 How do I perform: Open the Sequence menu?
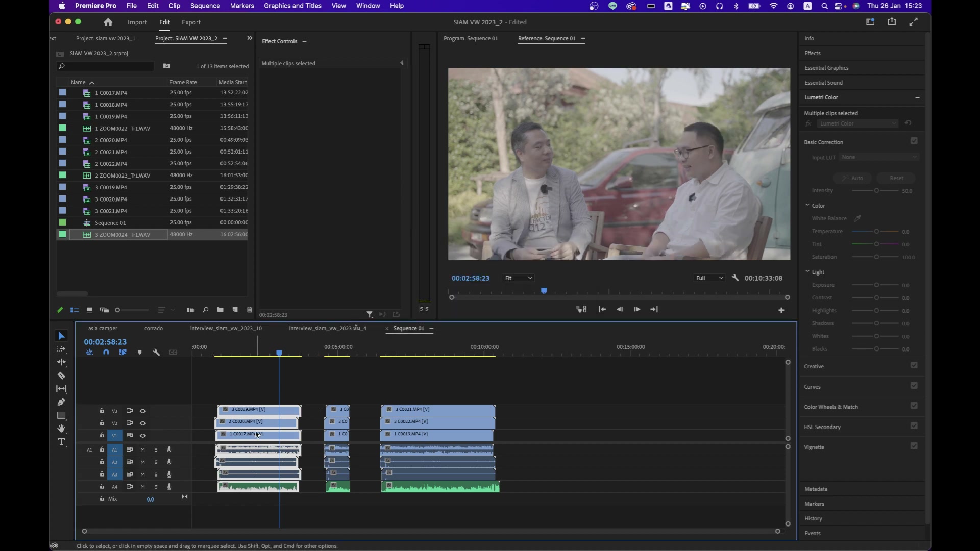[x=205, y=6]
